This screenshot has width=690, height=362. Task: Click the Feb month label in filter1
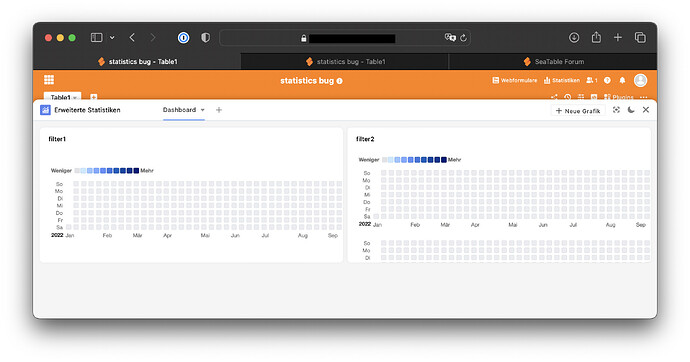click(107, 236)
